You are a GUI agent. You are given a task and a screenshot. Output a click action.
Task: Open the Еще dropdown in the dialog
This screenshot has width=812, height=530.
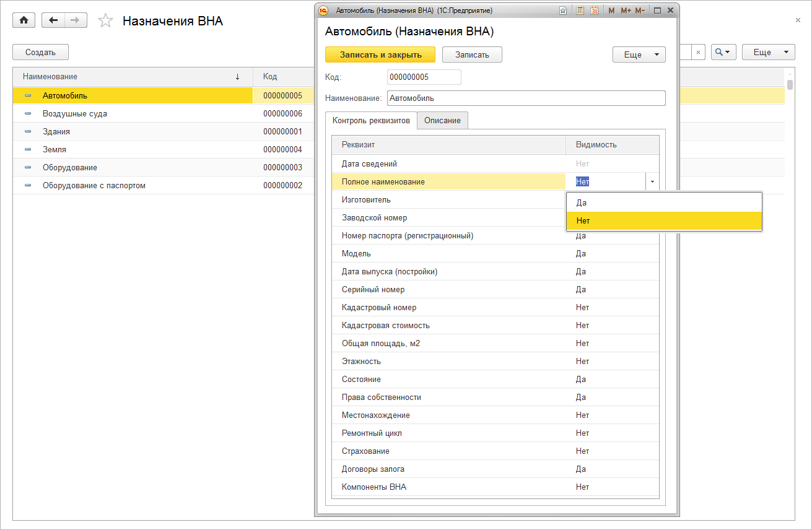click(x=639, y=54)
